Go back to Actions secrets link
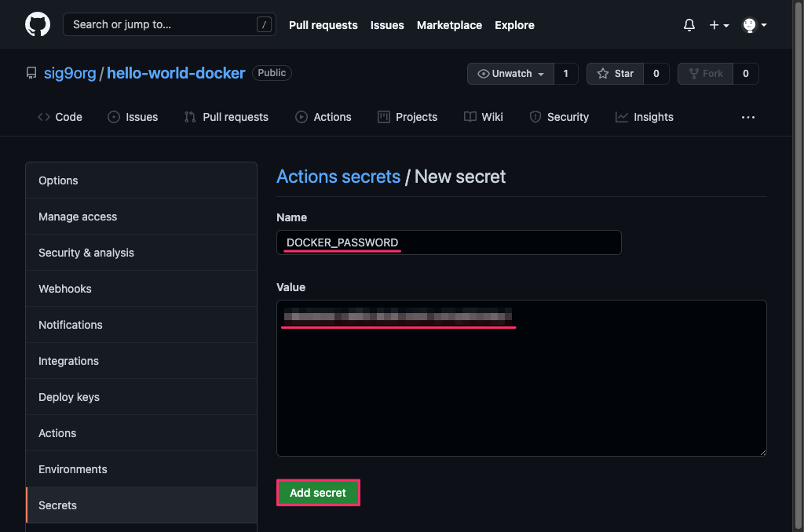The width and height of the screenshot is (804, 532). click(x=338, y=177)
